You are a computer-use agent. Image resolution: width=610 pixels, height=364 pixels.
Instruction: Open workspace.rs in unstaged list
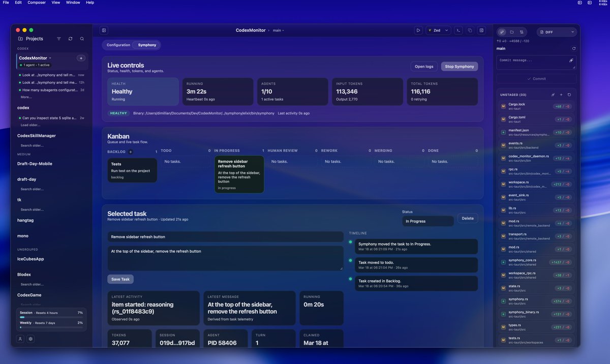[x=536, y=184]
